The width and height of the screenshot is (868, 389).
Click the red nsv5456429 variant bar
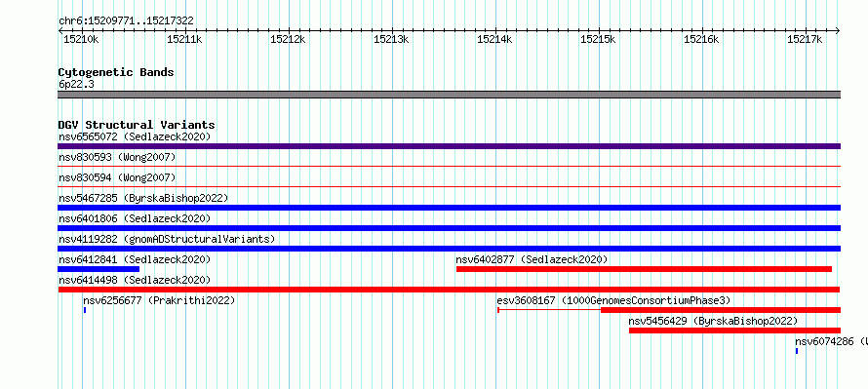734,331
